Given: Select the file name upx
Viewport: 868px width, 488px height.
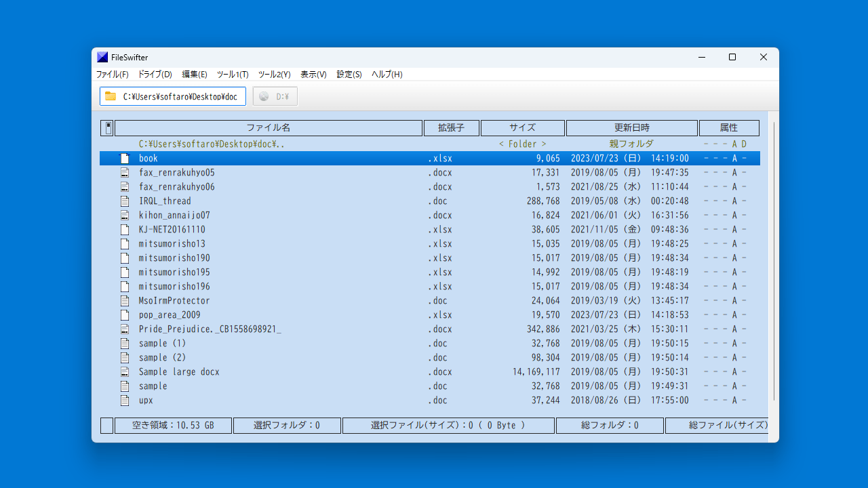Looking at the screenshot, I should [x=146, y=400].
